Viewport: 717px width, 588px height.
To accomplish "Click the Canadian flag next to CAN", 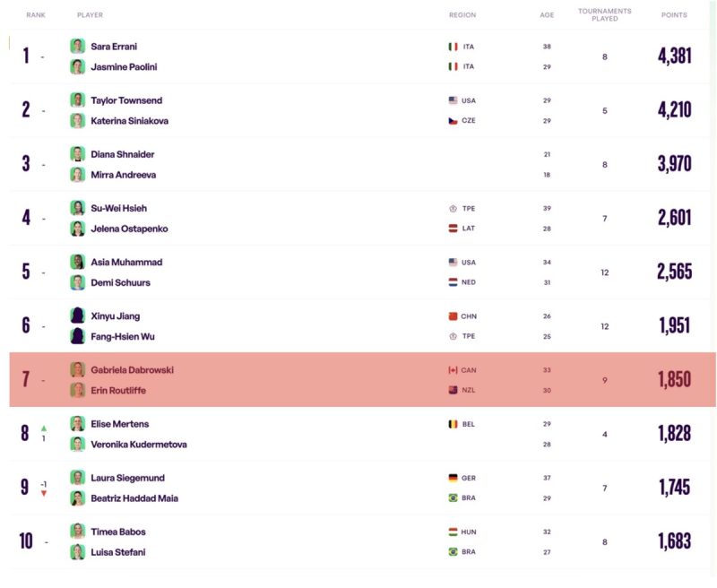I will pos(453,370).
